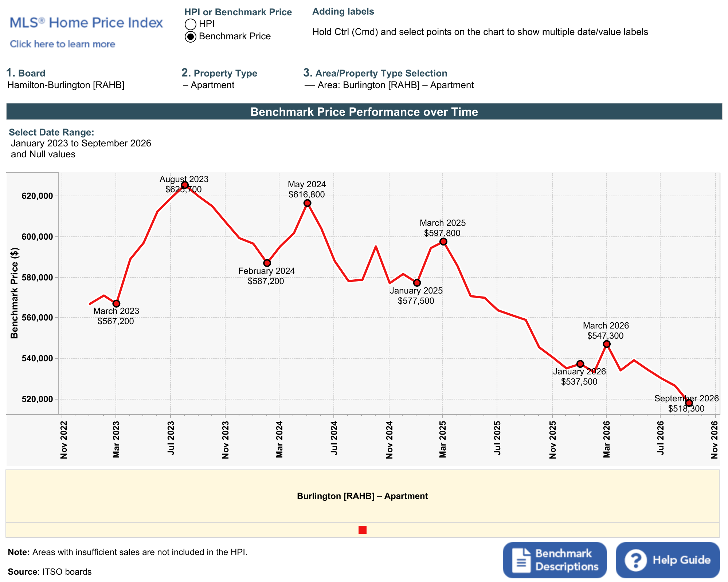Select the May 2024 data point
Image resolution: width=728 pixels, height=582 pixels.
coord(308,203)
